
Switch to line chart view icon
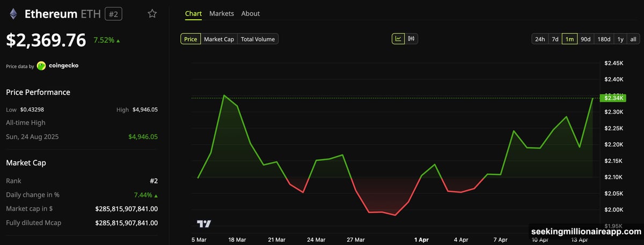pos(398,39)
